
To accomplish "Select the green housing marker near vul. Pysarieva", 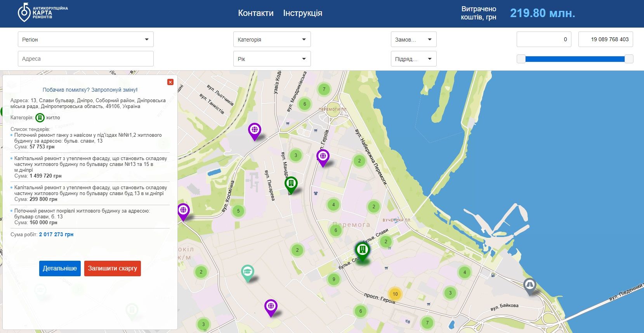I will [291, 183].
